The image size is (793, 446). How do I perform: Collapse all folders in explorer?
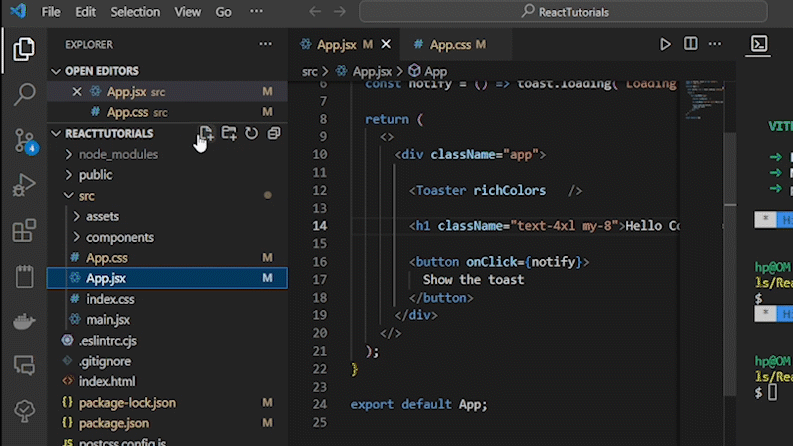click(274, 133)
